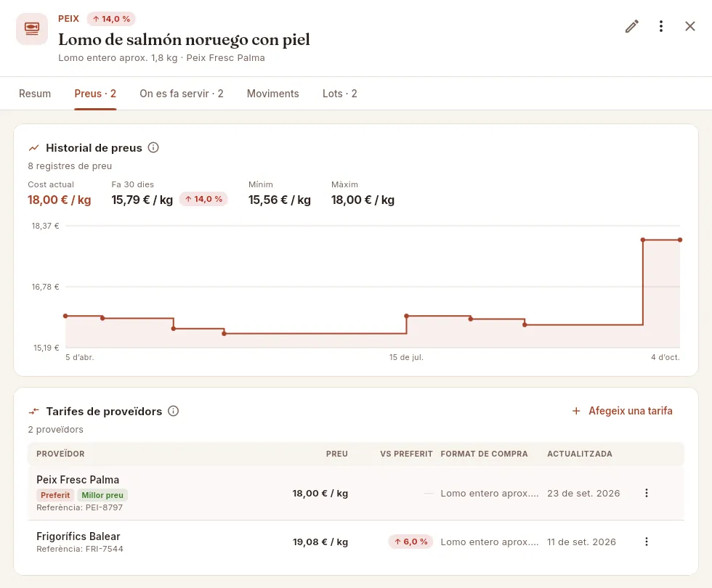Image resolution: width=712 pixels, height=588 pixels.
Task: Click the 4 d'oct. chart data point
Action: click(680, 240)
